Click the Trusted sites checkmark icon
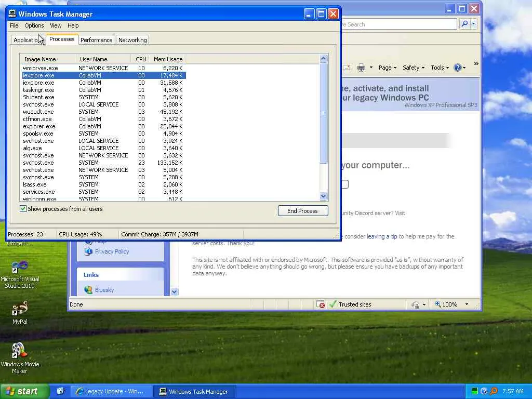Screen dimensions: 532x399 coord(333,304)
